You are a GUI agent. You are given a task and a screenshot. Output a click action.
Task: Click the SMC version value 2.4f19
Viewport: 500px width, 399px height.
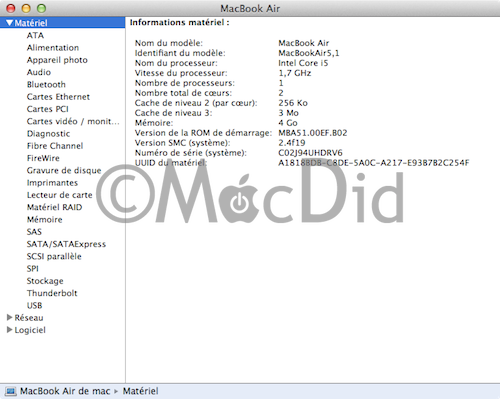click(292, 143)
